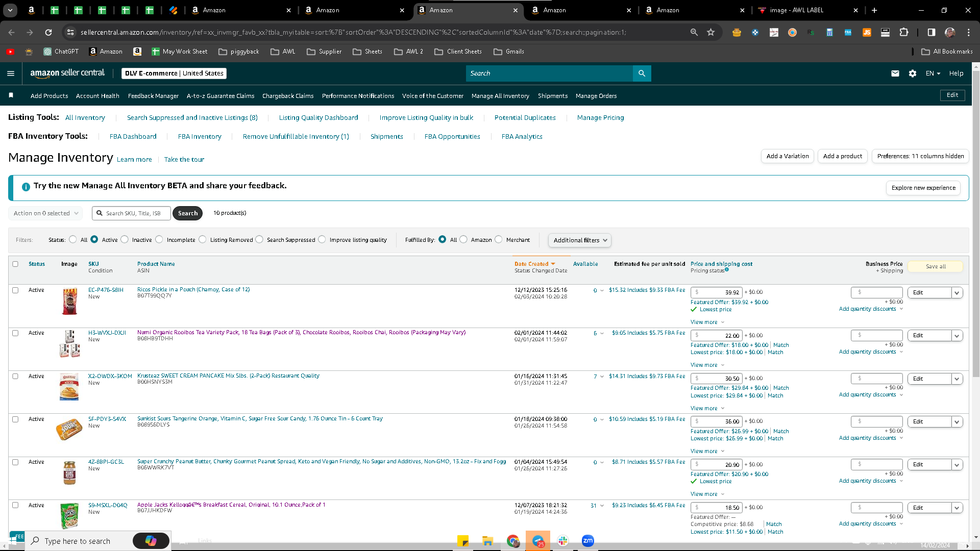This screenshot has height=551, width=980.
Task: Open Krusteaz SWEET CREAM PANCAKE Mix product link
Action: 228,375
